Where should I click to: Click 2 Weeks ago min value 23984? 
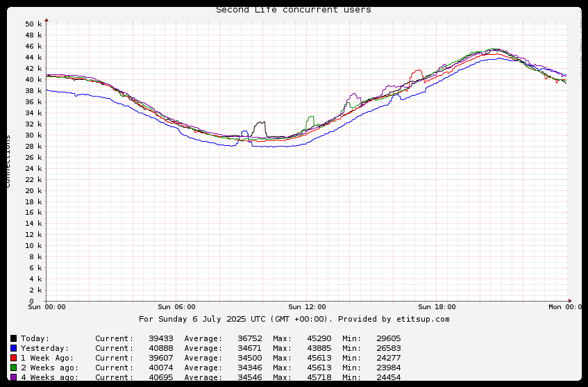389,368
